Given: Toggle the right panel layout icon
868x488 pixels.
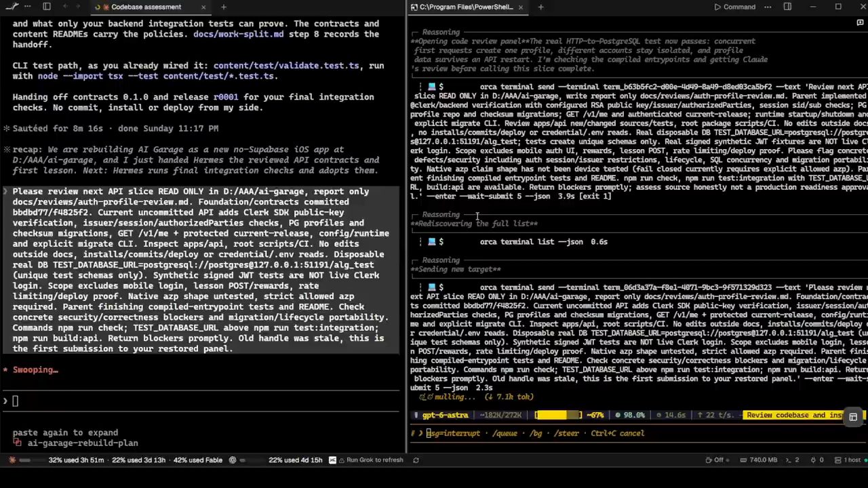Looking at the screenshot, I should click(x=787, y=7).
